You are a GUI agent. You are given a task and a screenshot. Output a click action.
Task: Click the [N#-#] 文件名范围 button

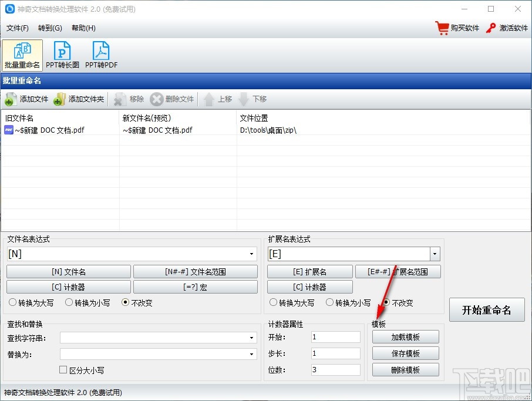[x=196, y=272]
